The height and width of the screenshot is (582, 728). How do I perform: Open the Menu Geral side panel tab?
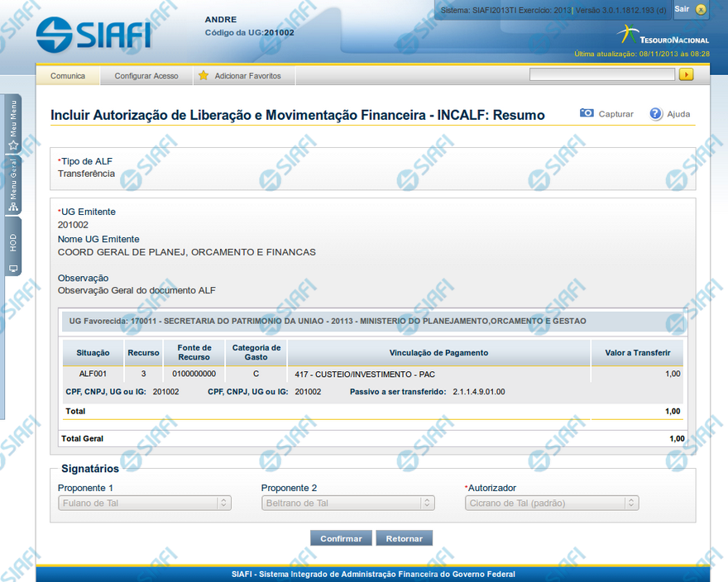pyautogui.click(x=13, y=182)
